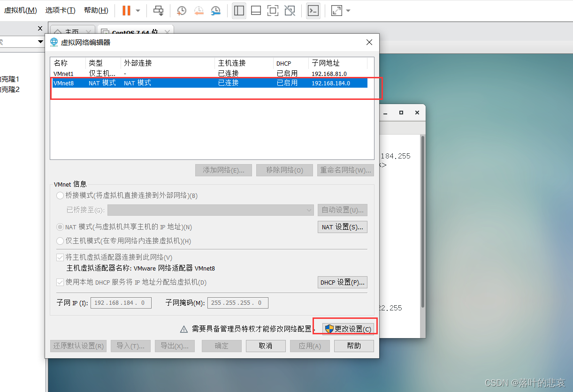This screenshot has height=392, width=573.
Task: Open NAT 设置(S)... button
Action: 343,227
